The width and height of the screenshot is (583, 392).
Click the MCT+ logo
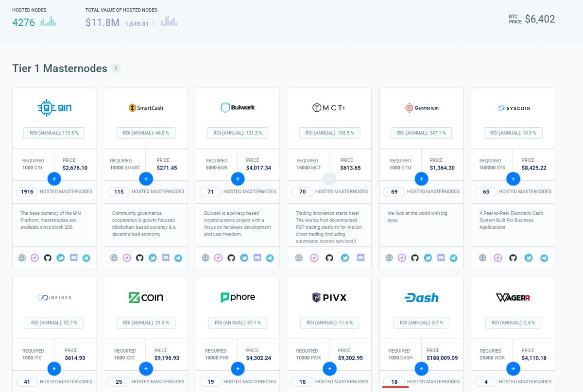click(329, 108)
